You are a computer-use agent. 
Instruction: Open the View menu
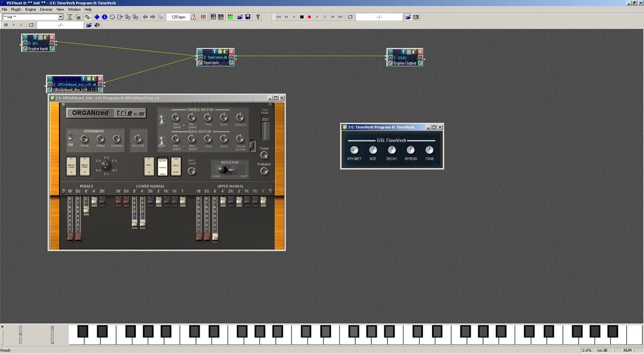point(60,9)
